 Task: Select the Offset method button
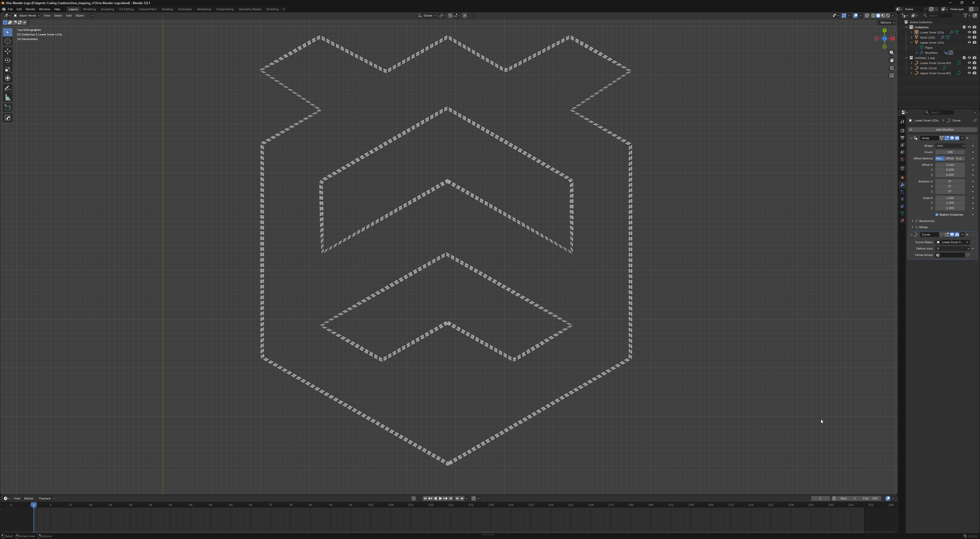tap(950, 159)
